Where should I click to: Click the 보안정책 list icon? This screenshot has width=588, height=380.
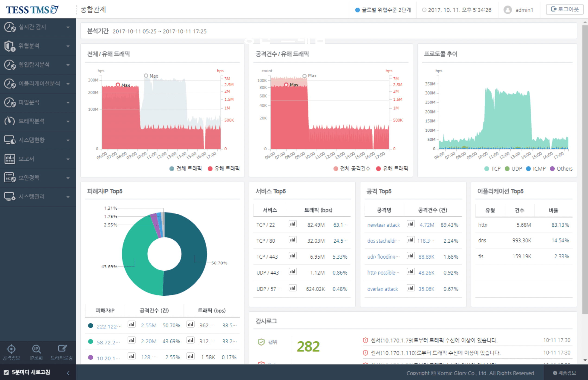pos(10,177)
